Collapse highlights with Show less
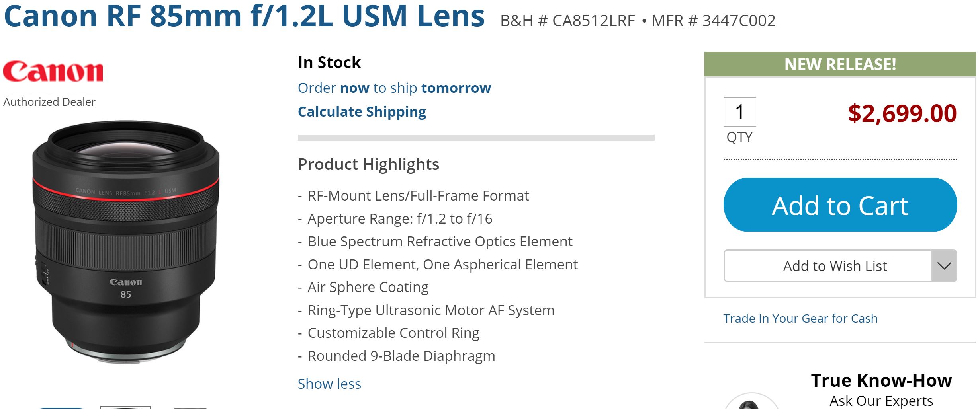This screenshot has width=980, height=409. pyautogui.click(x=329, y=384)
